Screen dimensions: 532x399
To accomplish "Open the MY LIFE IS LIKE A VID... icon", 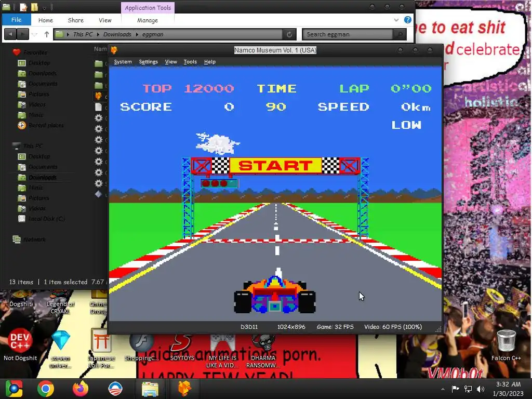I will point(222,351).
